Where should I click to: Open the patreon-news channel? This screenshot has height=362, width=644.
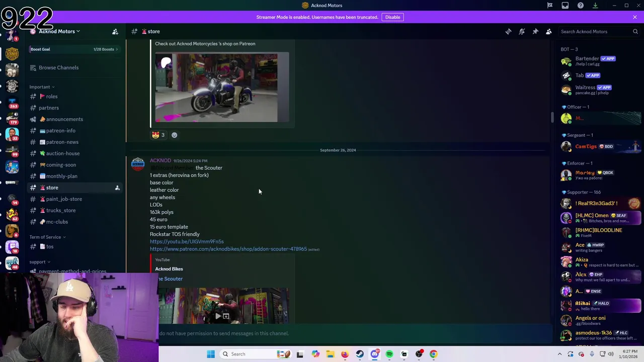[x=74, y=142]
